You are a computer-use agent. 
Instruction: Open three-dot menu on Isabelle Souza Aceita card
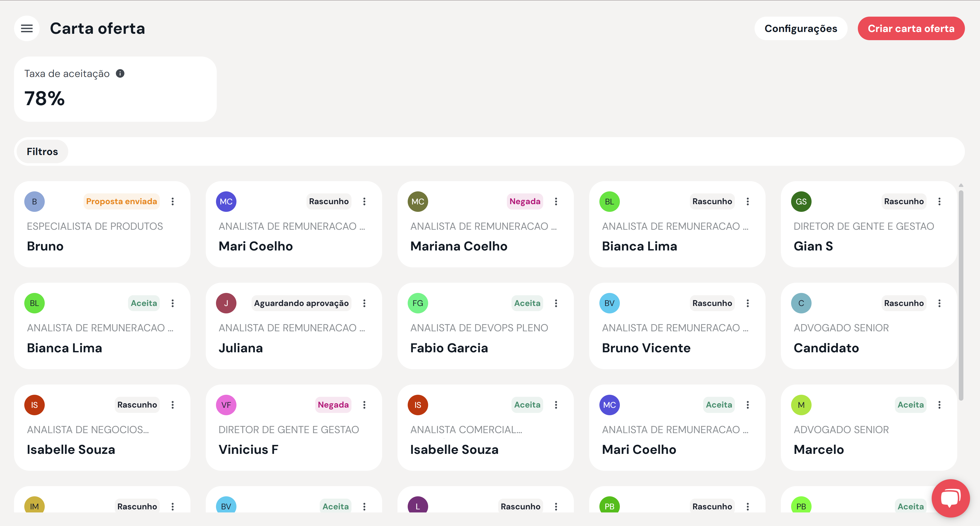pos(556,405)
